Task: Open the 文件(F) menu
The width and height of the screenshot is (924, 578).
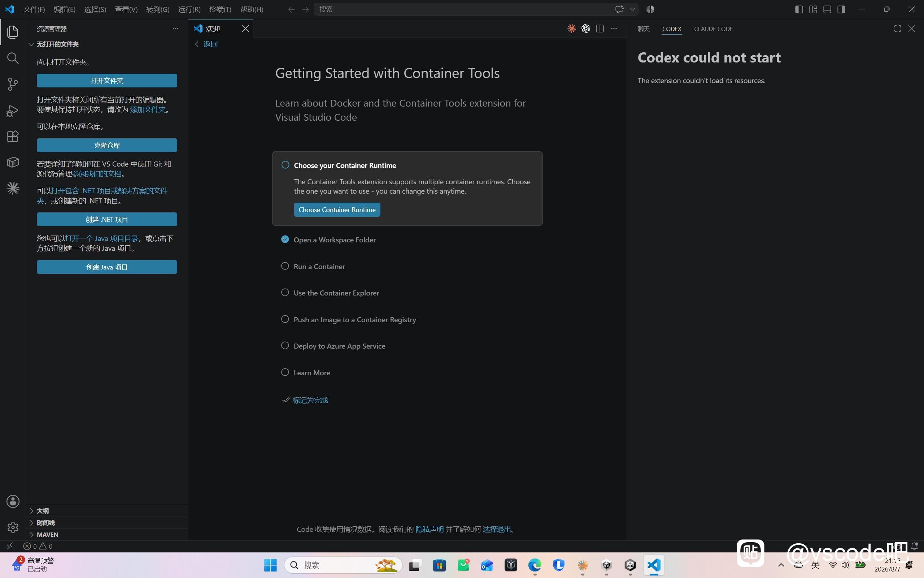Action: tap(34, 9)
